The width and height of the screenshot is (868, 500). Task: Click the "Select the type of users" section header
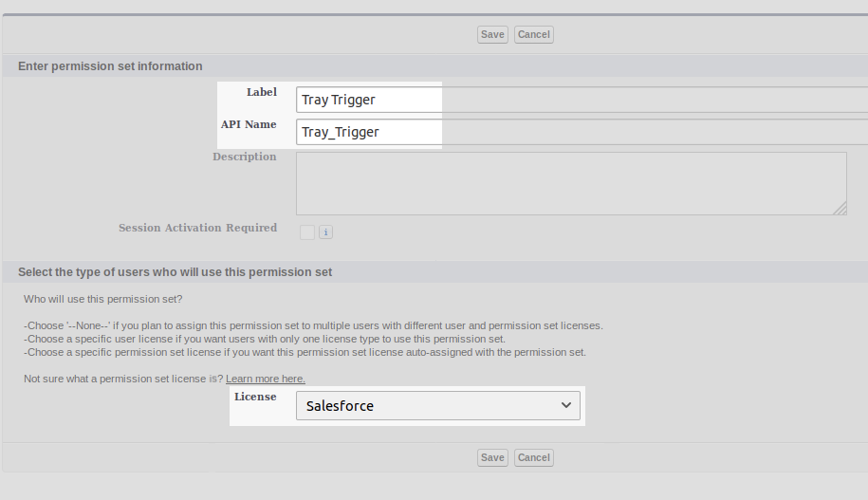175,272
